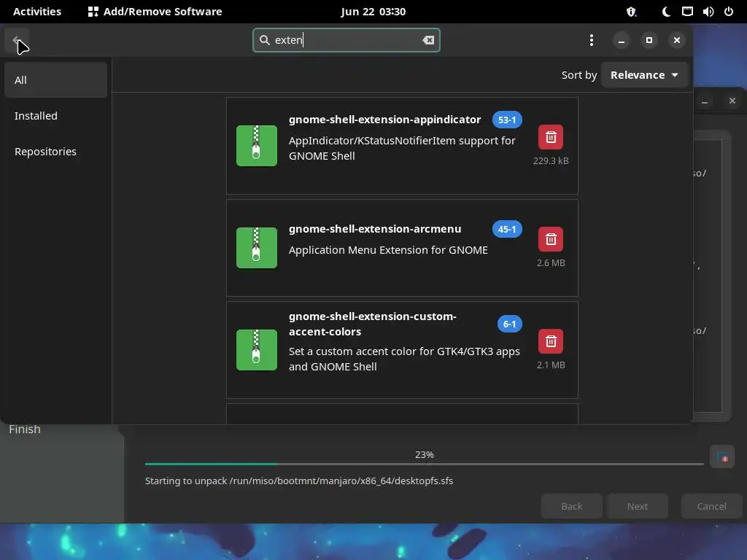Click the 2.6 MB size label
Image resolution: width=747 pixels, height=560 pixels.
click(x=551, y=262)
